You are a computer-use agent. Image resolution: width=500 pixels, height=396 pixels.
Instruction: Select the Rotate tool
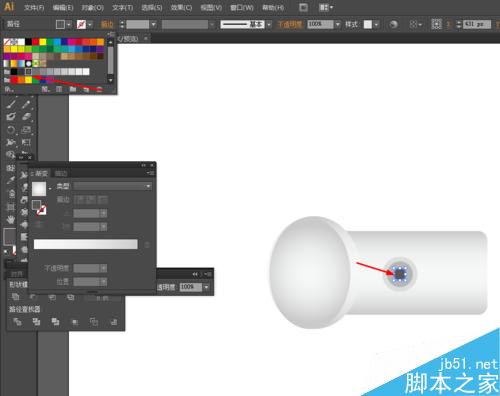tap(11, 129)
